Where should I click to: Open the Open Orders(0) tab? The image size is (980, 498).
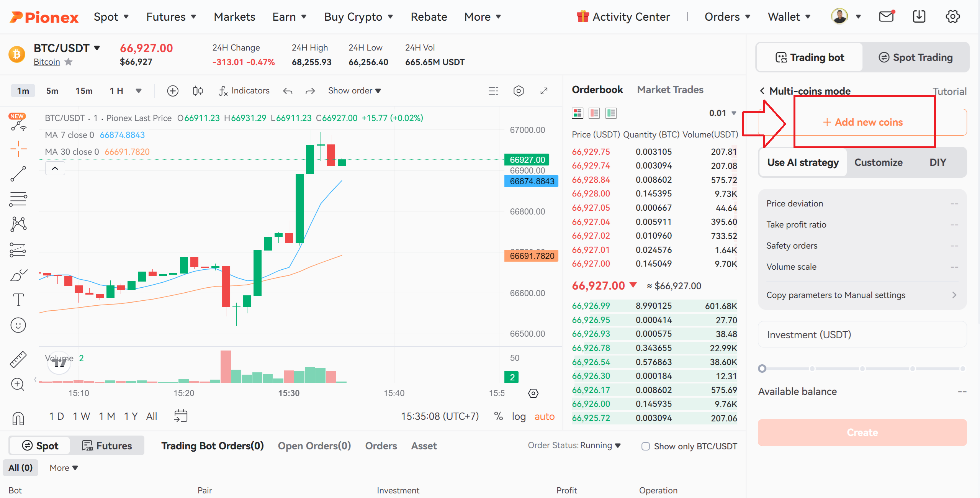(x=314, y=446)
